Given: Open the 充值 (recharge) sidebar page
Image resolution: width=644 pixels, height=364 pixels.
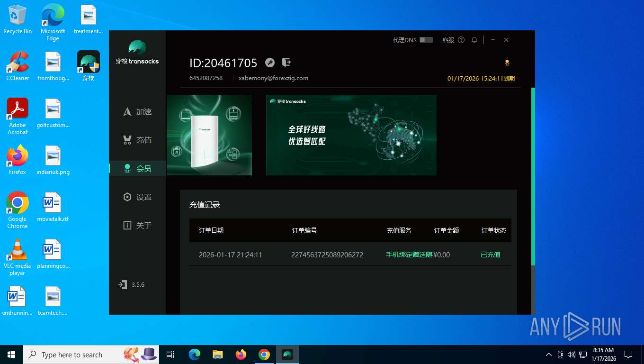Looking at the screenshot, I should click(137, 140).
